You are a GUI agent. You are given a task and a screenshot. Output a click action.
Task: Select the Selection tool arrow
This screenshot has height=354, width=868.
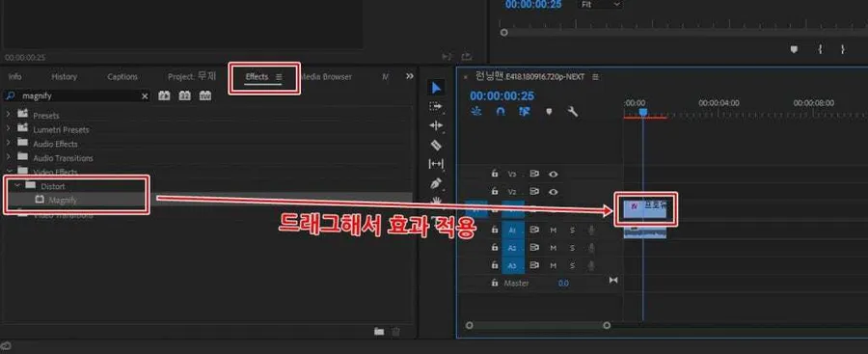(437, 88)
